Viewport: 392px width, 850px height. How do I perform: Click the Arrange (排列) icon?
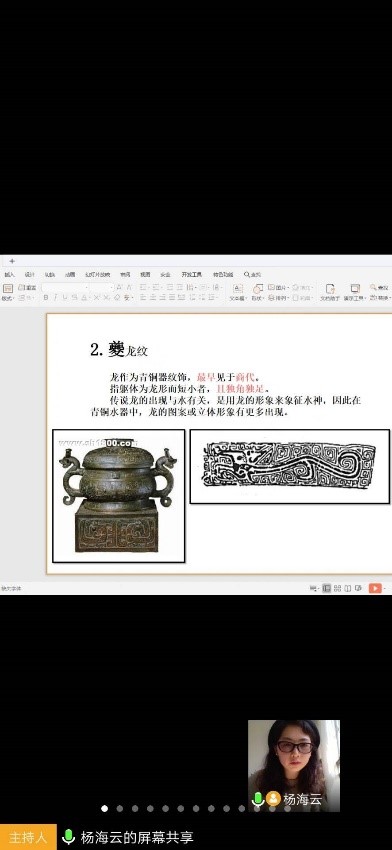coord(278,298)
